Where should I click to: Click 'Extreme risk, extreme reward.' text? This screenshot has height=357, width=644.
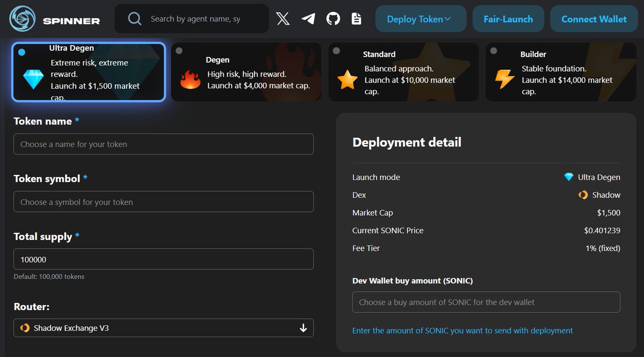[x=90, y=68]
